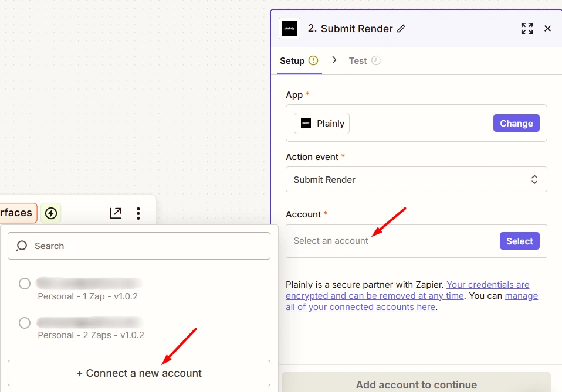Click the chevron between Setup and Test
Viewport: 562px width, 392px height.
(334, 60)
